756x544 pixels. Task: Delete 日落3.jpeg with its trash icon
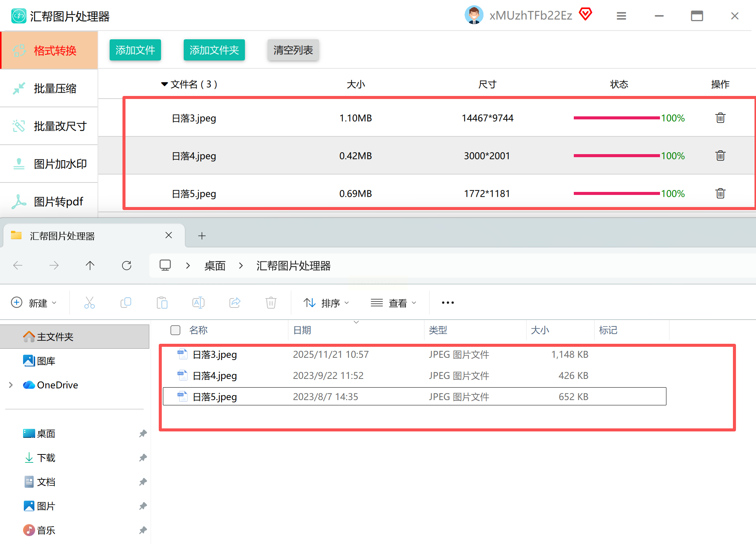(x=720, y=118)
